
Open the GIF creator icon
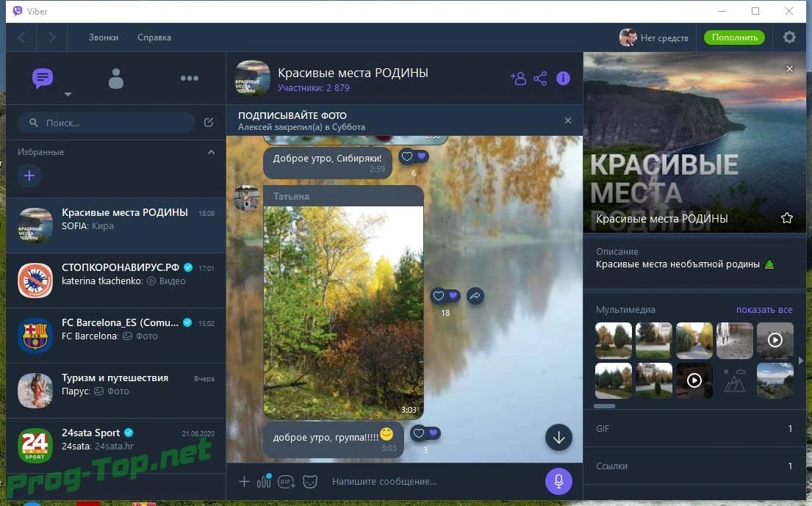[287, 482]
